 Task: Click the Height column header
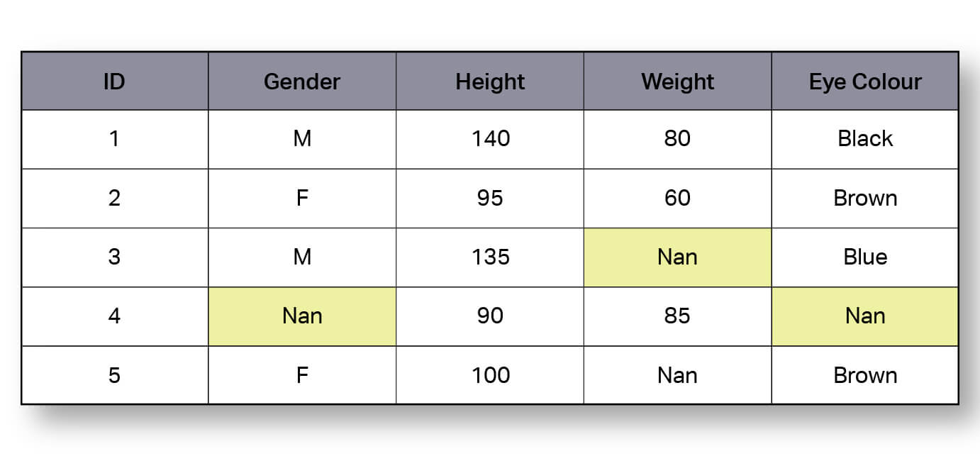coord(490,81)
